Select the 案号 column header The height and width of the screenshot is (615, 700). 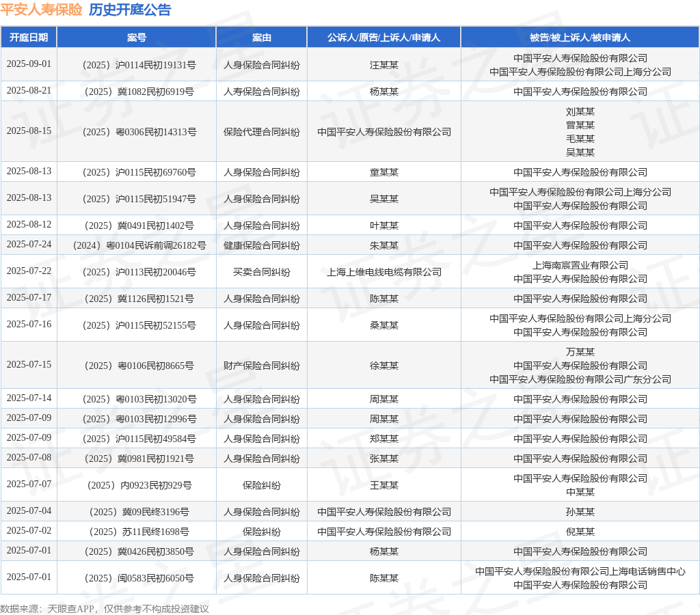(x=137, y=38)
